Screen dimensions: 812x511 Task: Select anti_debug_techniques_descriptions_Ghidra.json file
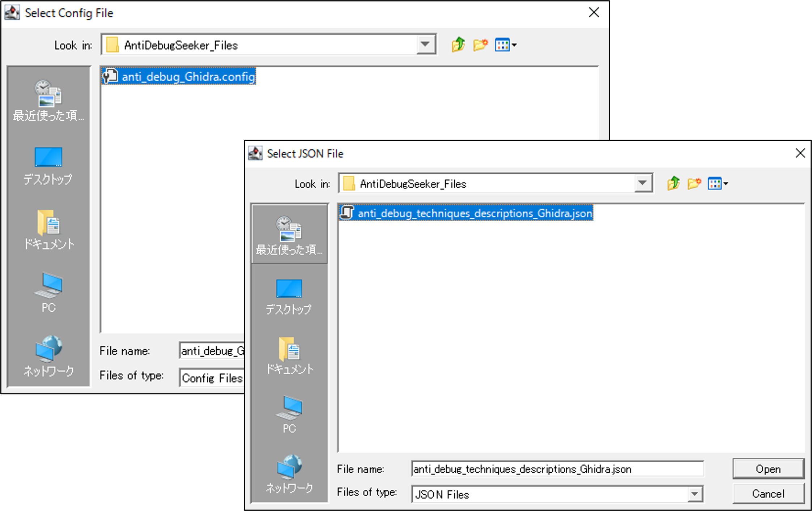pos(474,213)
